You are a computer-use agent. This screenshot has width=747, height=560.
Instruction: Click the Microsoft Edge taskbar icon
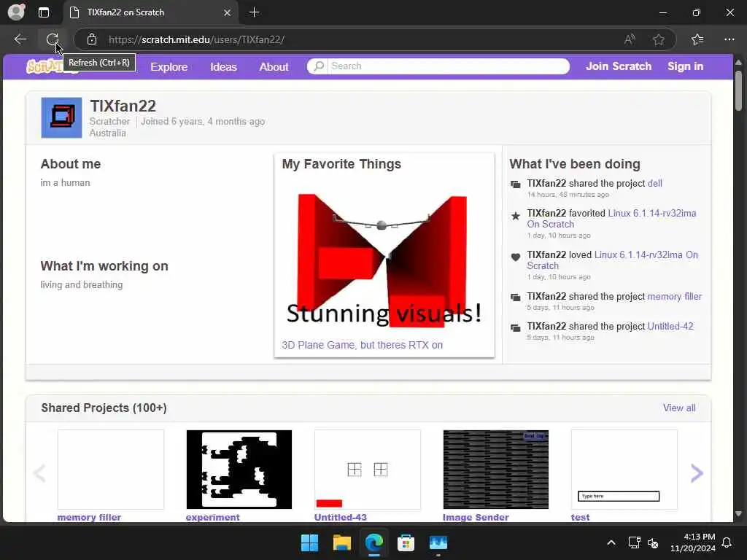[374, 542]
